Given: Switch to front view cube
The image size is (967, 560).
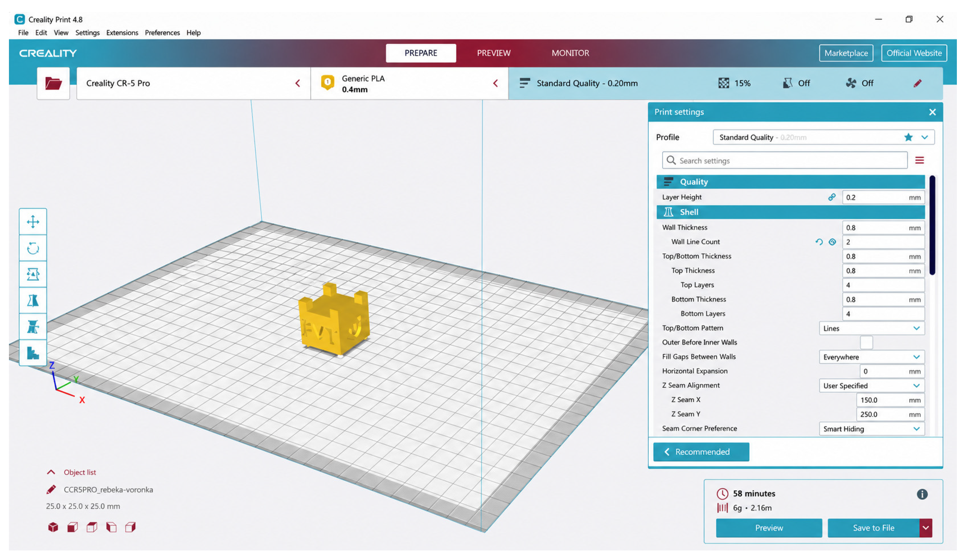Looking at the screenshot, I should (x=72, y=527).
